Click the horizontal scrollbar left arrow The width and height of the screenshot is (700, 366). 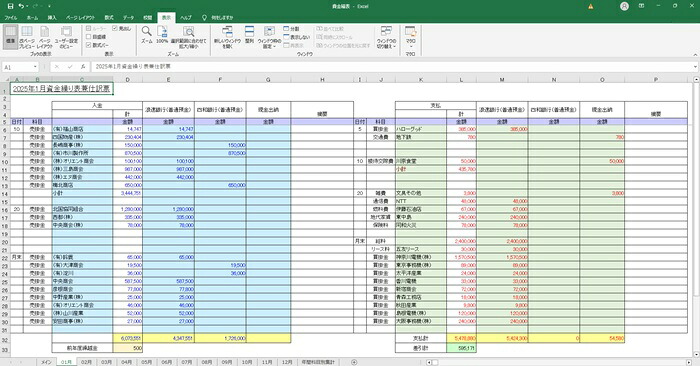(x=429, y=362)
